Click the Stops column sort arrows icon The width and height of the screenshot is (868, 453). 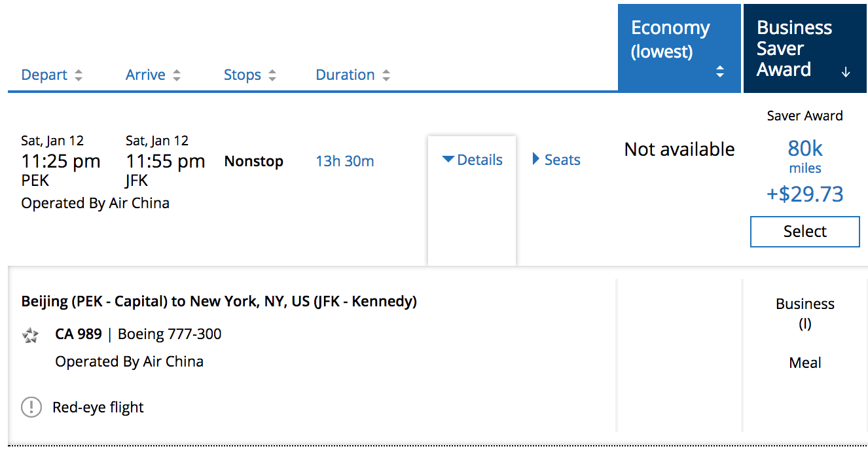272,75
